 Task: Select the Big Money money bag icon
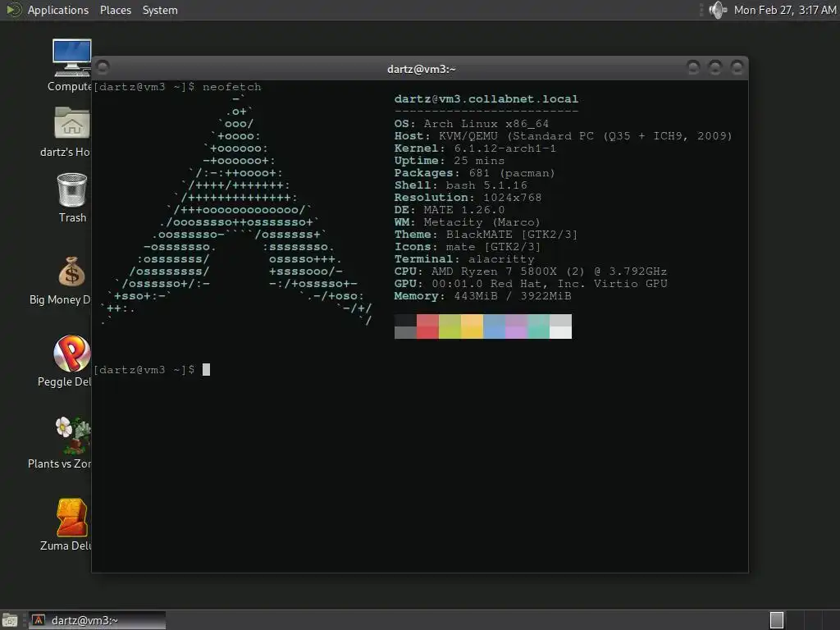72,271
